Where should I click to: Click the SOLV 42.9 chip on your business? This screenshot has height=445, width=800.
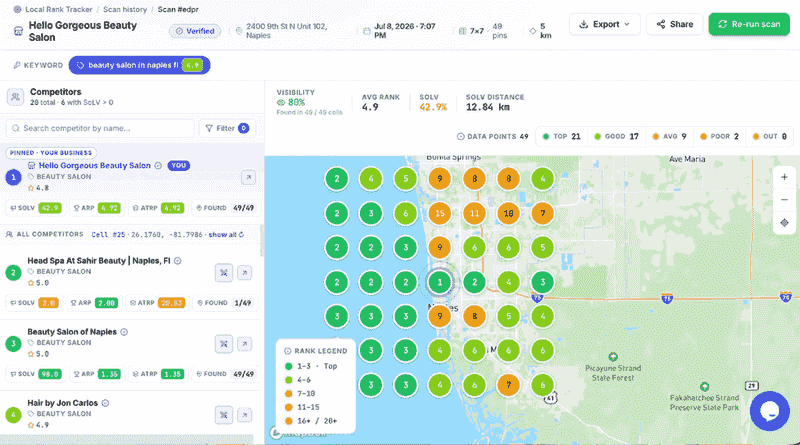point(36,208)
